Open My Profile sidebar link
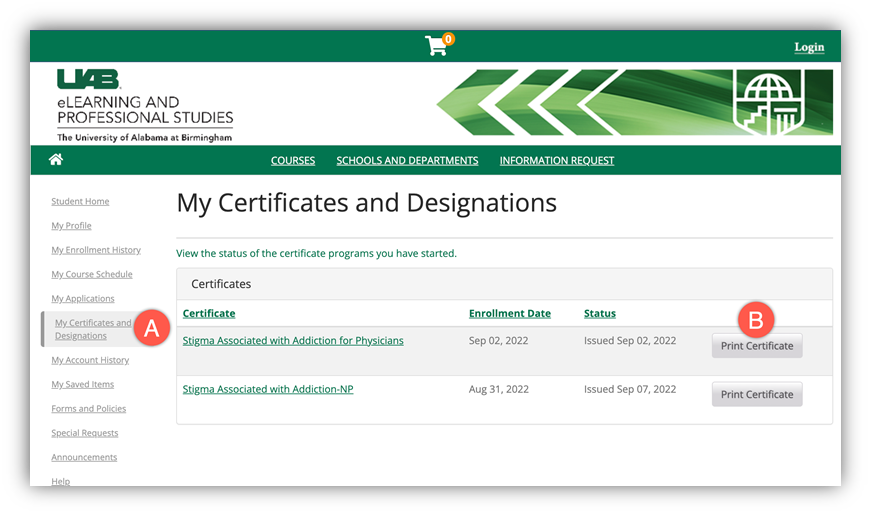Image resolution: width=871 pixels, height=516 pixels. tap(71, 226)
